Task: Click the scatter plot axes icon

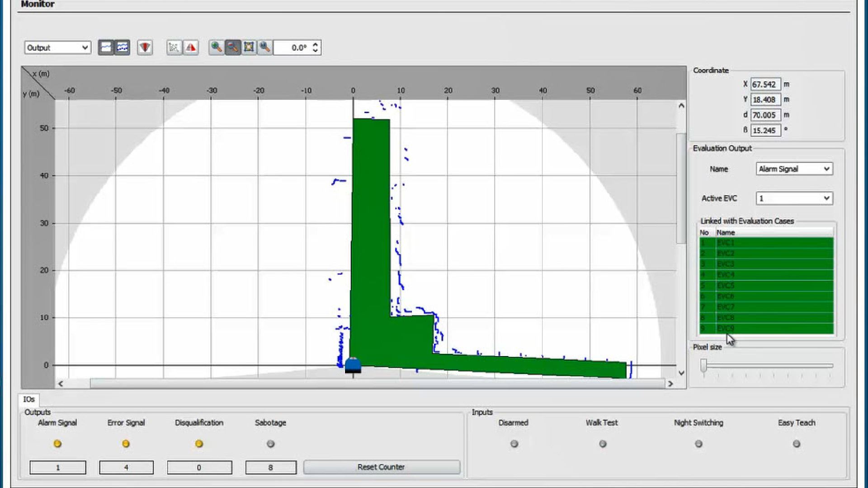Action: (174, 47)
